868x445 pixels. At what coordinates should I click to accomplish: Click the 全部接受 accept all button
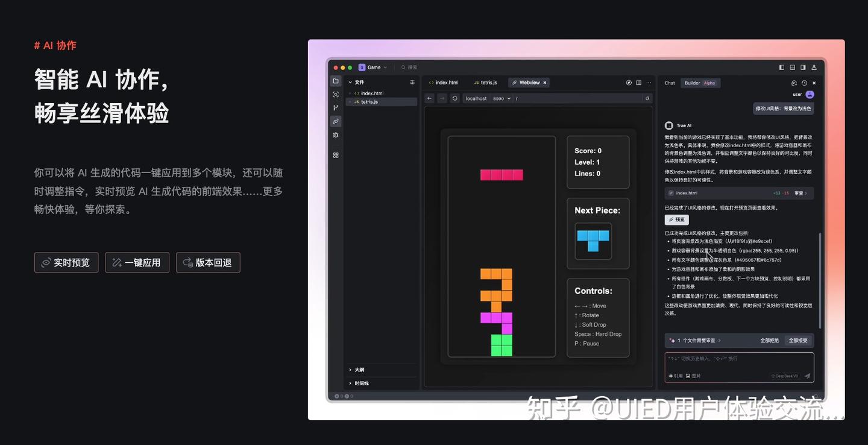coord(799,341)
